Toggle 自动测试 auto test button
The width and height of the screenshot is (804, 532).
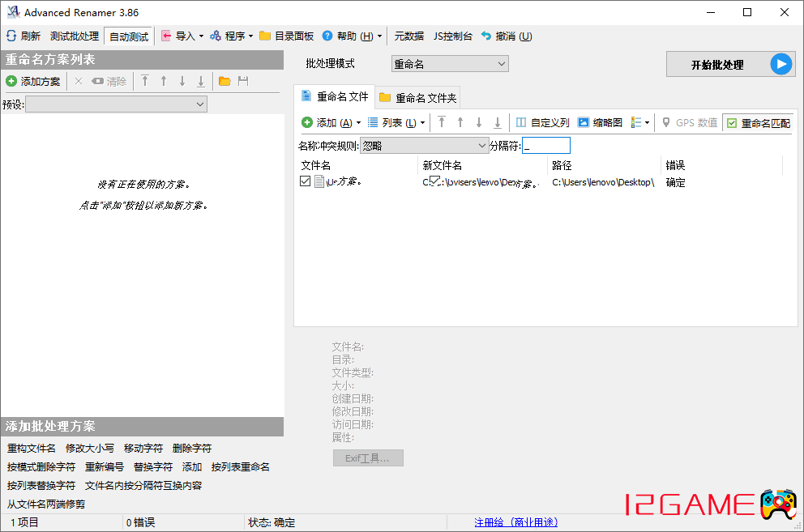click(129, 36)
